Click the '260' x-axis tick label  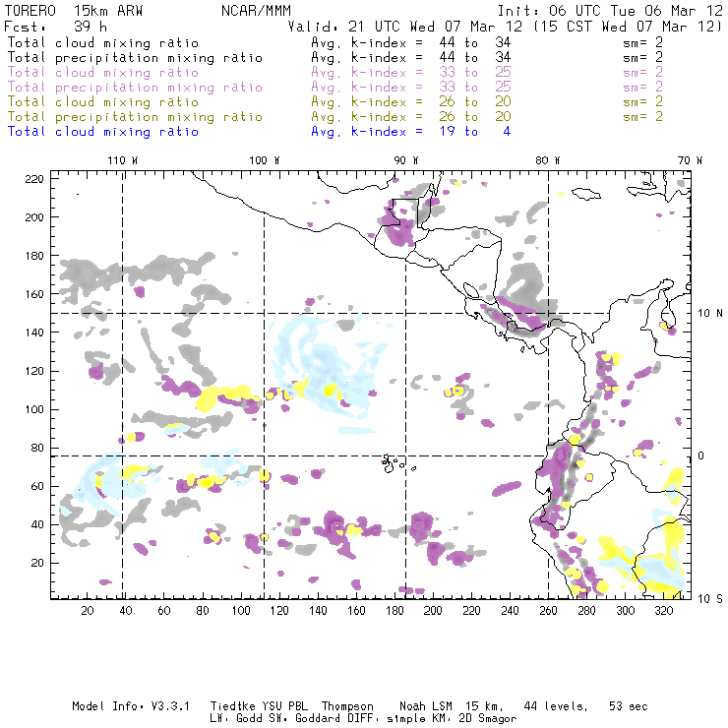click(x=548, y=611)
